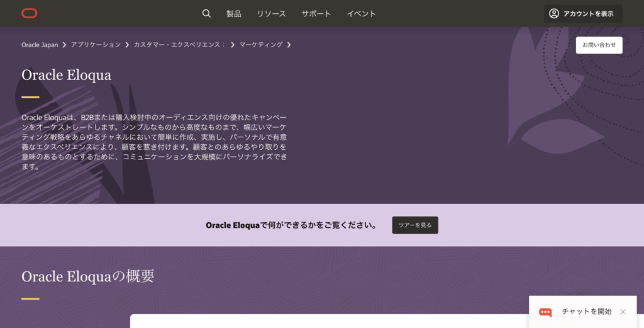Go to Oracle Japan breadcrumb link
The image size is (644, 328).
coord(40,45)
